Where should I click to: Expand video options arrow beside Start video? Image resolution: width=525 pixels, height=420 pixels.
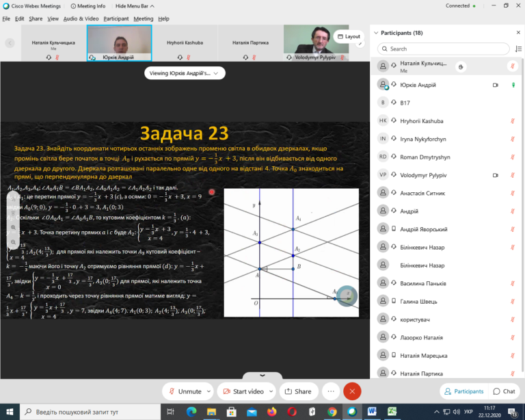(x=271, y=391)
